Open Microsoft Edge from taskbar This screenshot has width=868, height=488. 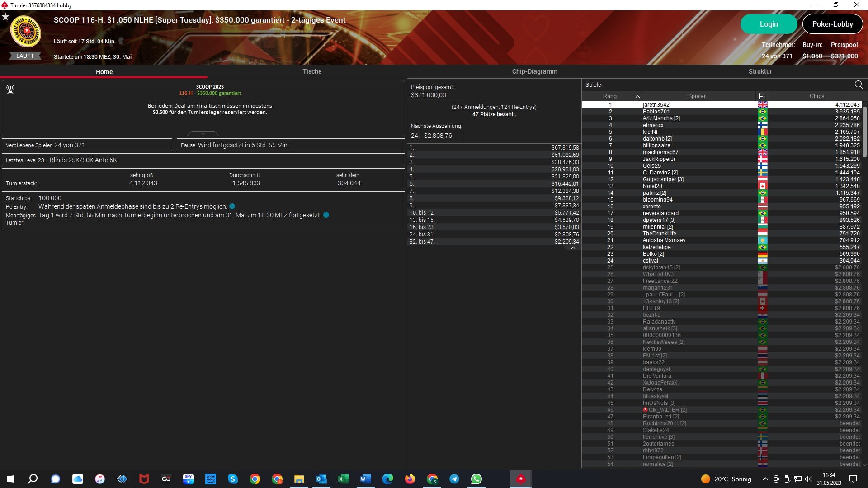pos(388,479)
